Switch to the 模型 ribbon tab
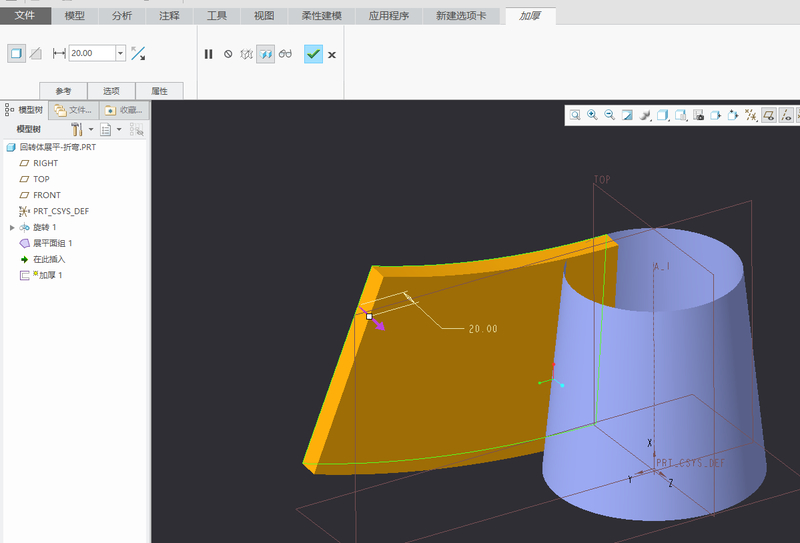Screen dimensions: 800x543 tap(74, 16)
